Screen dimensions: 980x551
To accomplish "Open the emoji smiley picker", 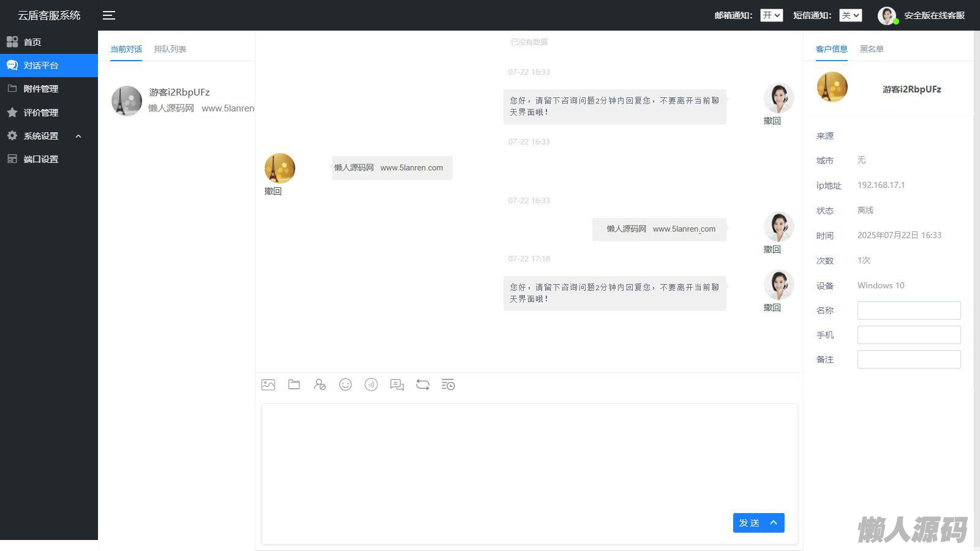I will [x=345, y=384].
